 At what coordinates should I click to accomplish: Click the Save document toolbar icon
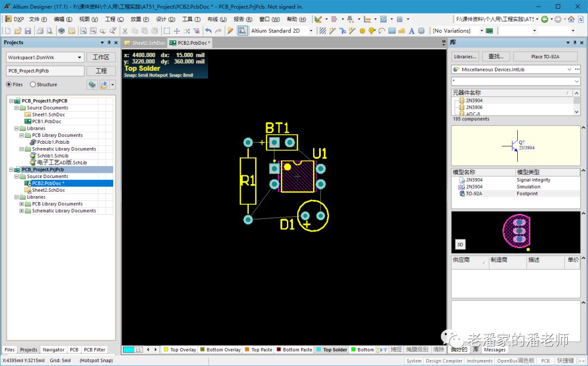pyautogui.click(x=27, y=31)
